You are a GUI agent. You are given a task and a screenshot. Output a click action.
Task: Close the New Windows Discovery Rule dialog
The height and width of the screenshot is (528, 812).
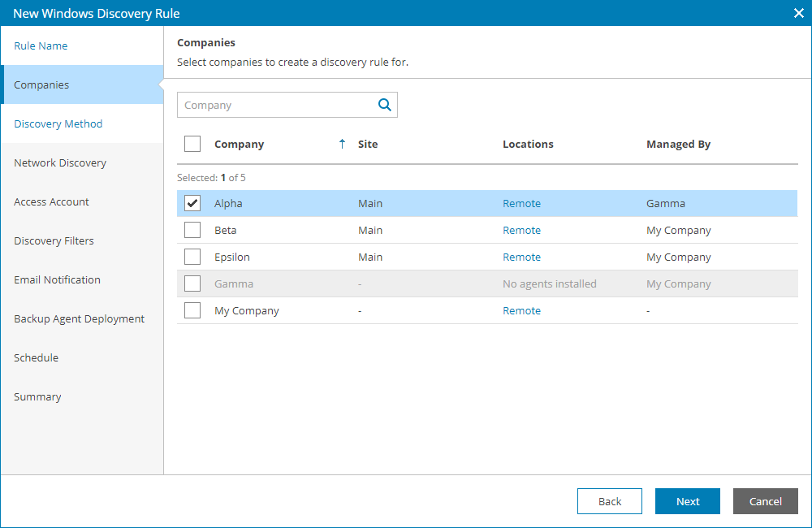pos(798,13)
